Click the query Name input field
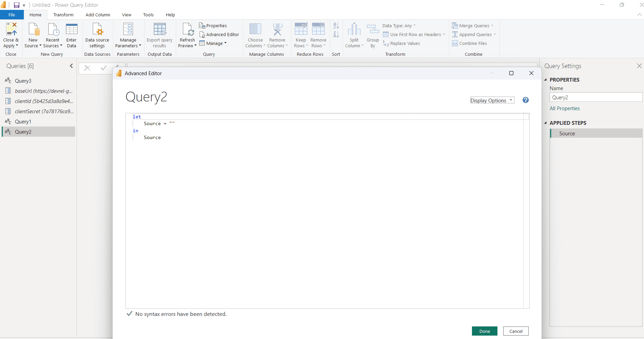 tap(596, 97)
